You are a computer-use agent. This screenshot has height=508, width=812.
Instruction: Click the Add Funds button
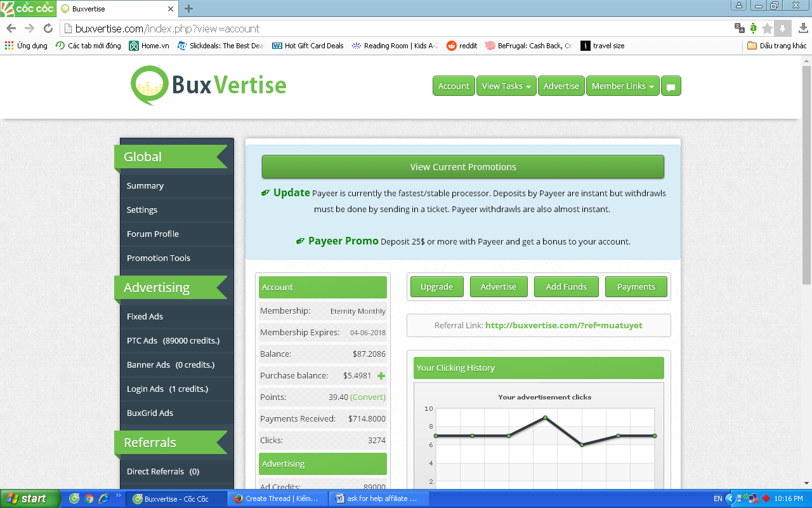point(566,287)
